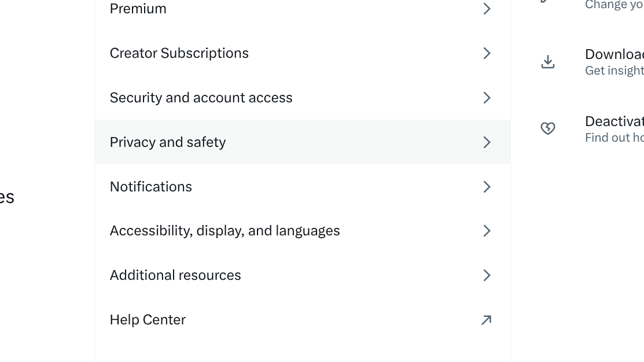The width and height of the screenshot is (644, 362).
Task: Open the Premium settings menu item
Action: [x=302, y=8]
